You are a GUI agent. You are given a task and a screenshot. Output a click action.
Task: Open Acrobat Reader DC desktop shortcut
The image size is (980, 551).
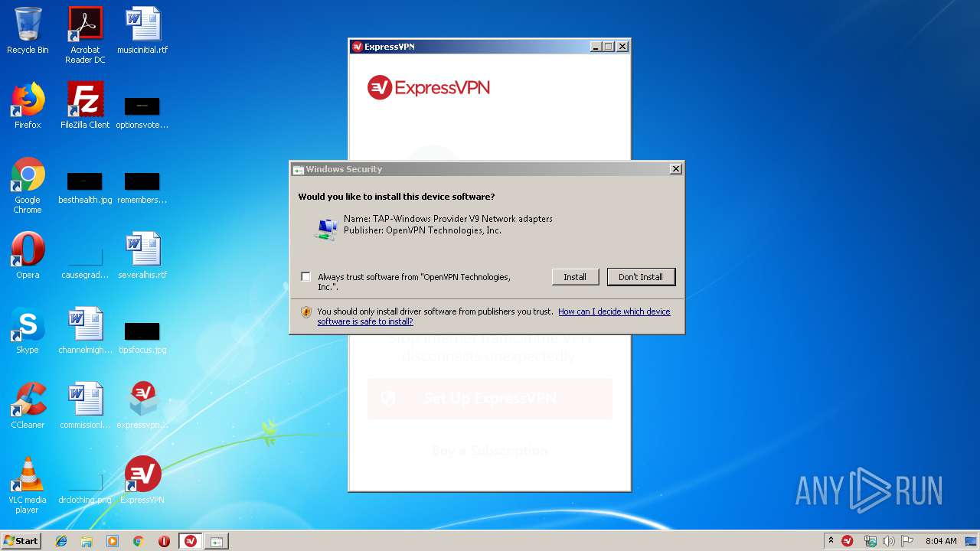[x=85, y=35]
